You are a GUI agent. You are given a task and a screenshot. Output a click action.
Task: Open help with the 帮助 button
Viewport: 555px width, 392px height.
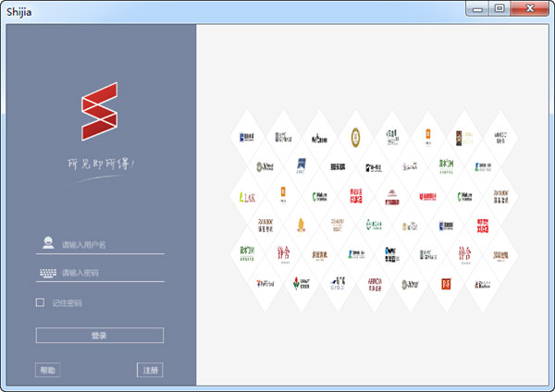point(47,370)
